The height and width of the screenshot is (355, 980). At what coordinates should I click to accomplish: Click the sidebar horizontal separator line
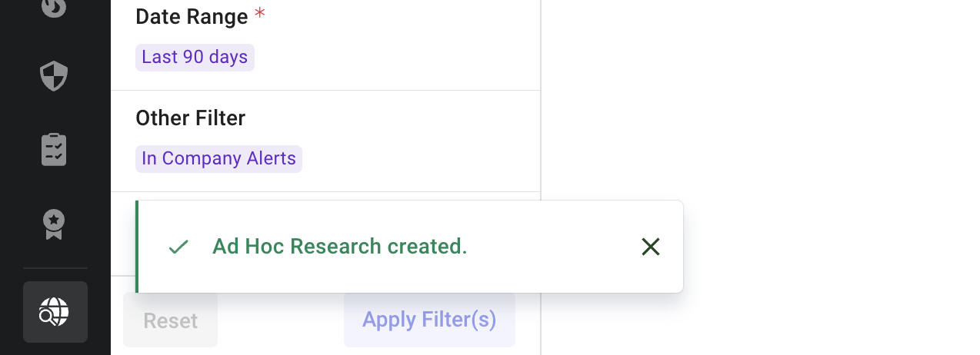pos(55,268)
